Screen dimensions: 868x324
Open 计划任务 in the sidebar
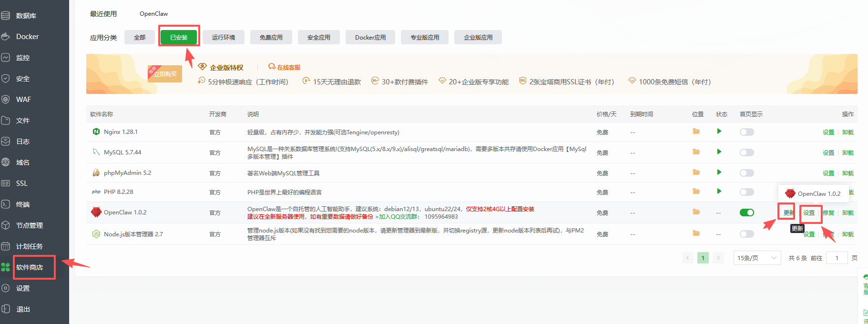[x=29, y=246]
